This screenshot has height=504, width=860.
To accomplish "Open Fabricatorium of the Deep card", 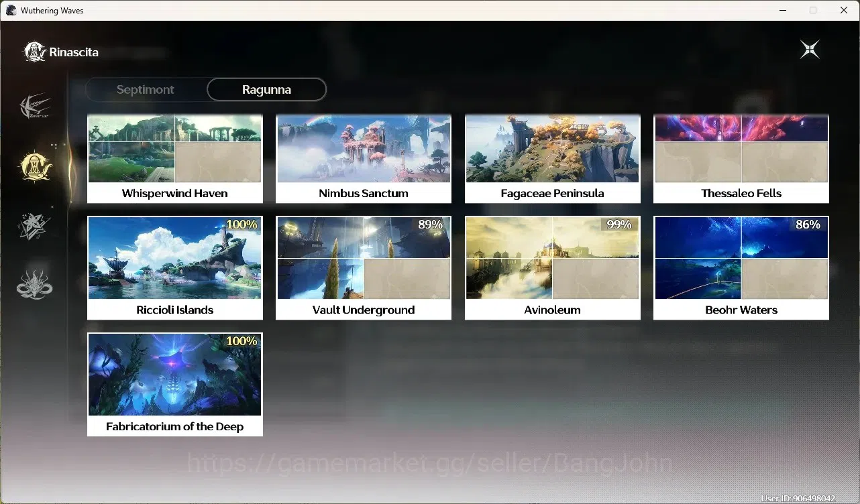I will (175, 385).
